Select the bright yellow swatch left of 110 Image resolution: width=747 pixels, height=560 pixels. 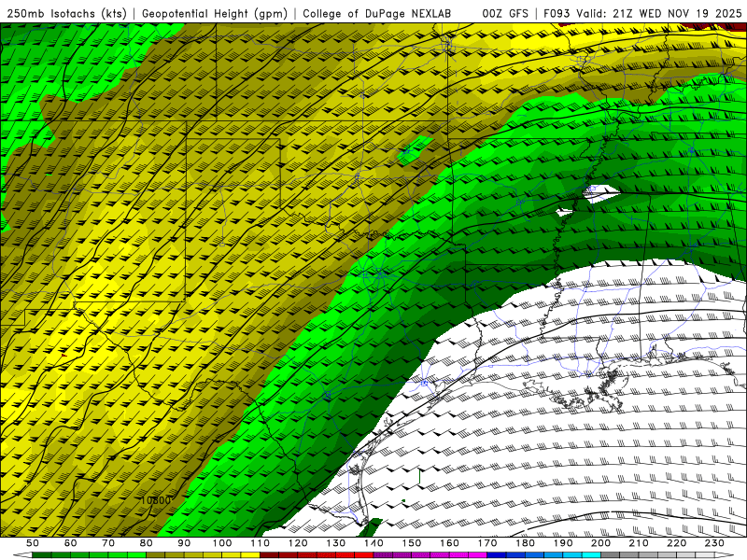[250, 555]
